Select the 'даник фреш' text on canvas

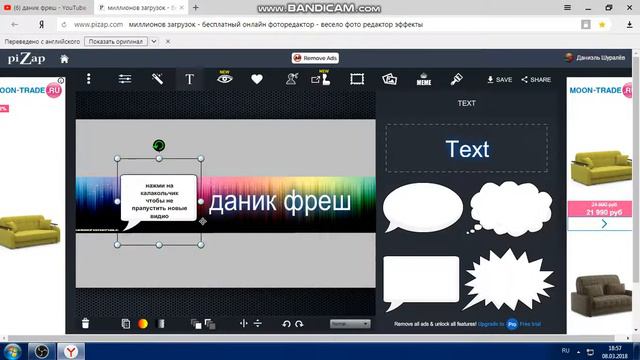point(280,202)
